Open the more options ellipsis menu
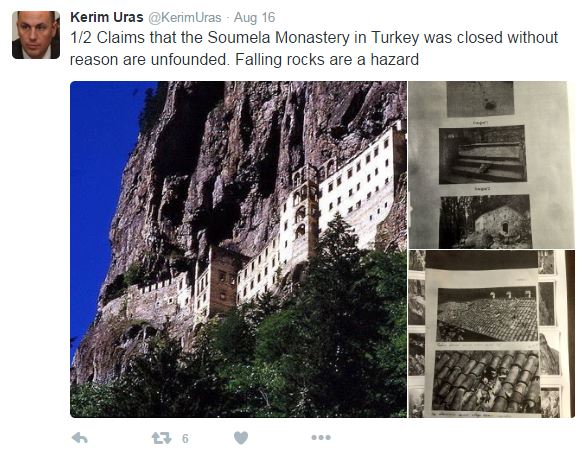585x453 pixels. [321, 437]
